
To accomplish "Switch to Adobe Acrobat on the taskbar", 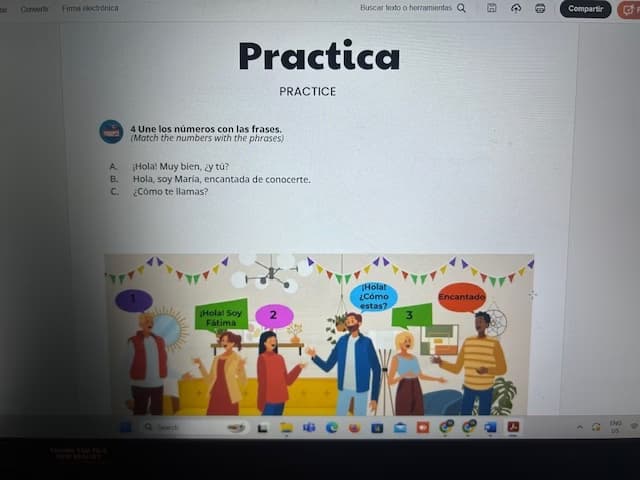I will [513, 427].
